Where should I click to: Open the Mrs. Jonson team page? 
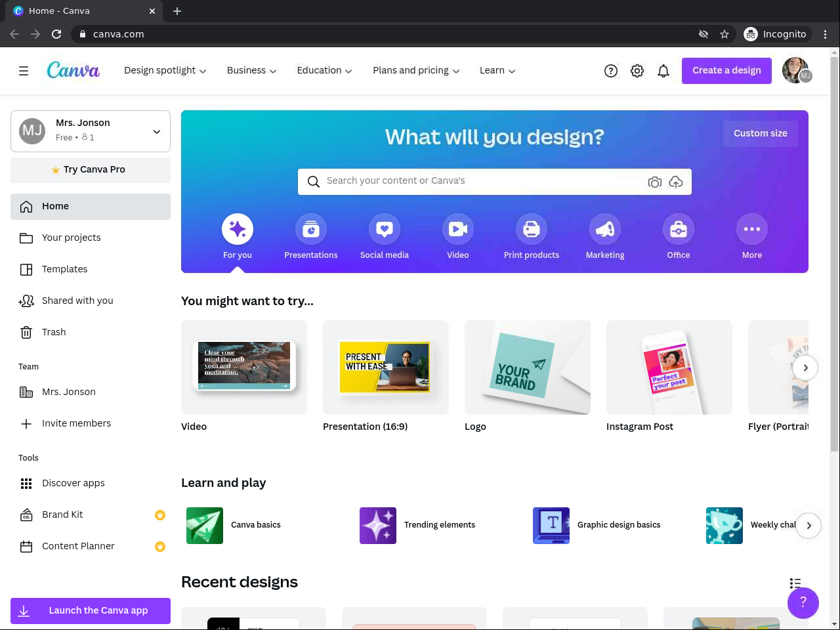coord(91,392)
